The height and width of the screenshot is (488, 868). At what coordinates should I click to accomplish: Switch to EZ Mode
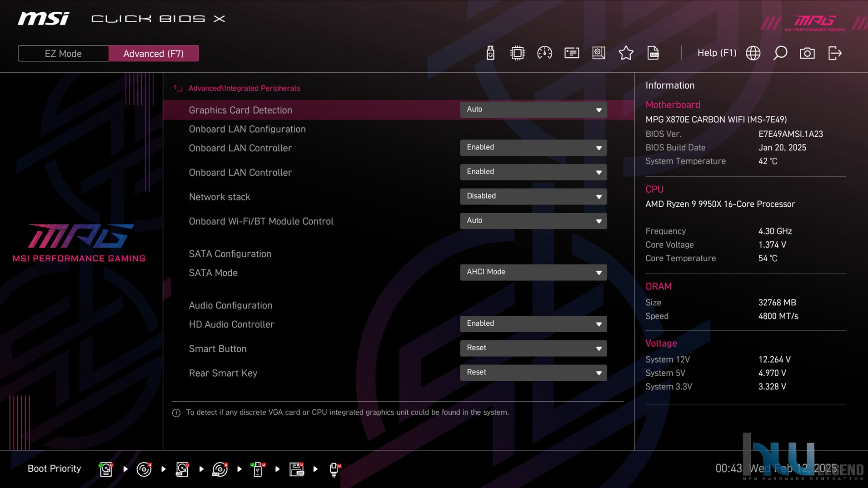[x=63, y=53]
